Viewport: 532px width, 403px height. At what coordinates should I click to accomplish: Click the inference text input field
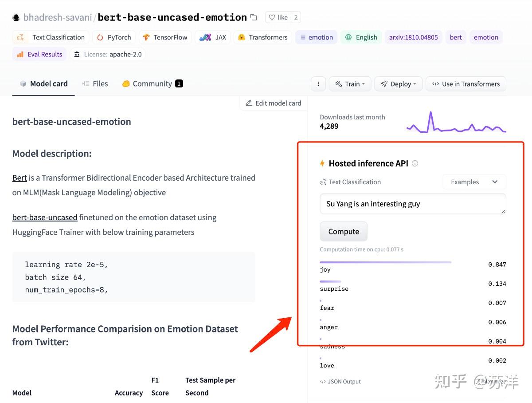pos(412,204)
